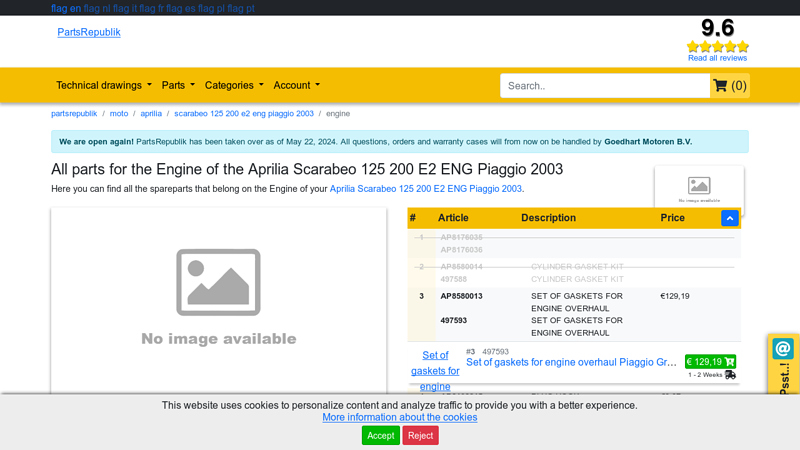
Task: Click the five-star rating icons
Action: click(x=717, y=46)
